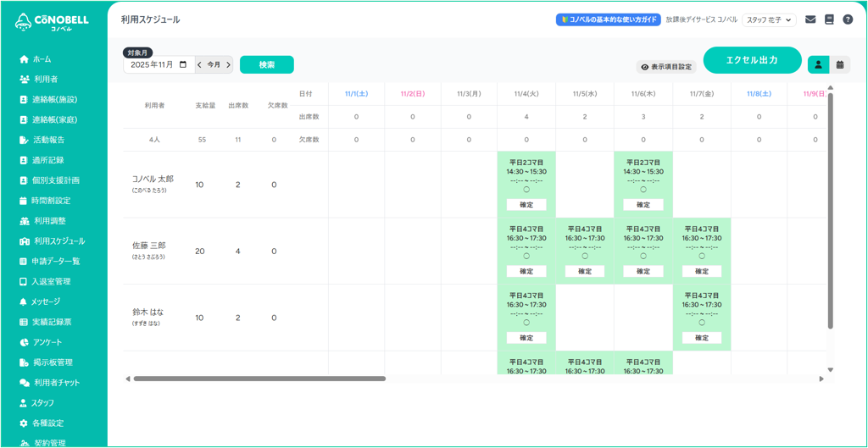Expand the スタッフ 花子 user dropdown

point(769,19)
